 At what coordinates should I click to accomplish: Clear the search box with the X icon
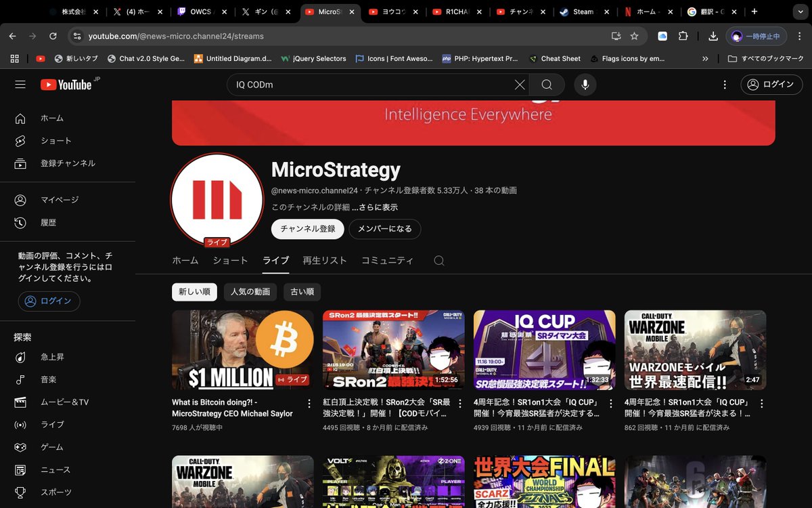click(x=520, y=85)
